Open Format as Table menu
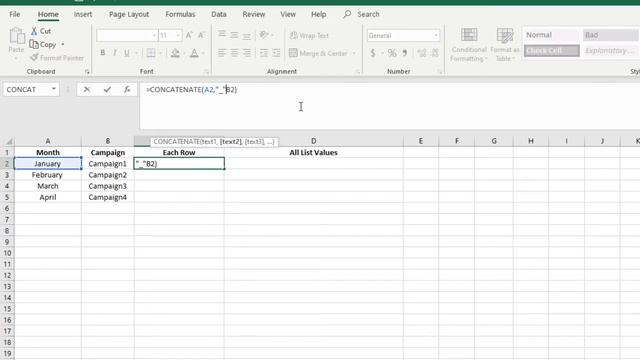This screenshot has width=640, height=360. [505, 44]
